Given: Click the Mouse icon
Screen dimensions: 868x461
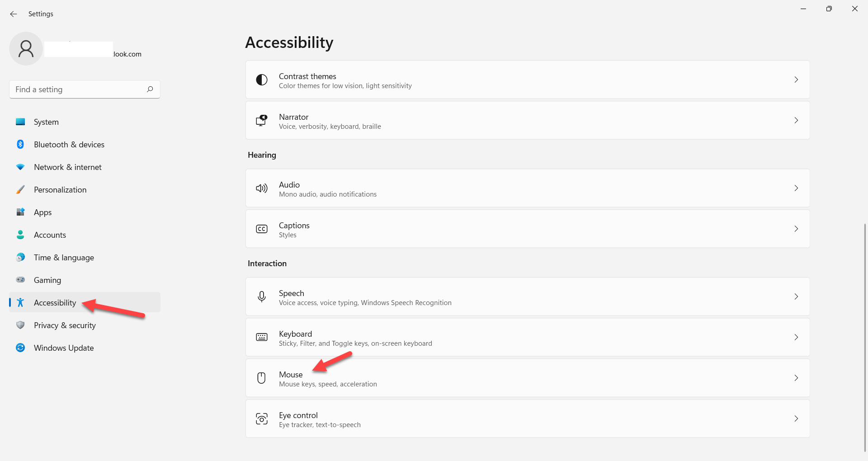Looking at the screenshot, I should (x=261, y=378).
